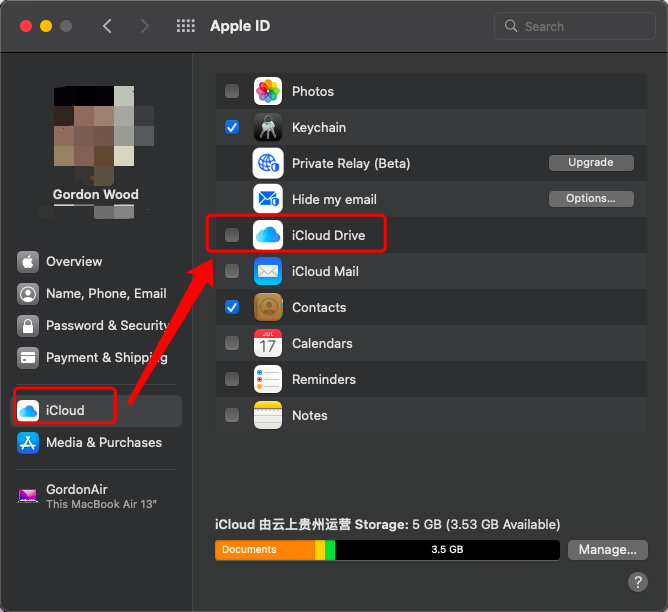Click the person icon for Name, Phone, Email

28,294
